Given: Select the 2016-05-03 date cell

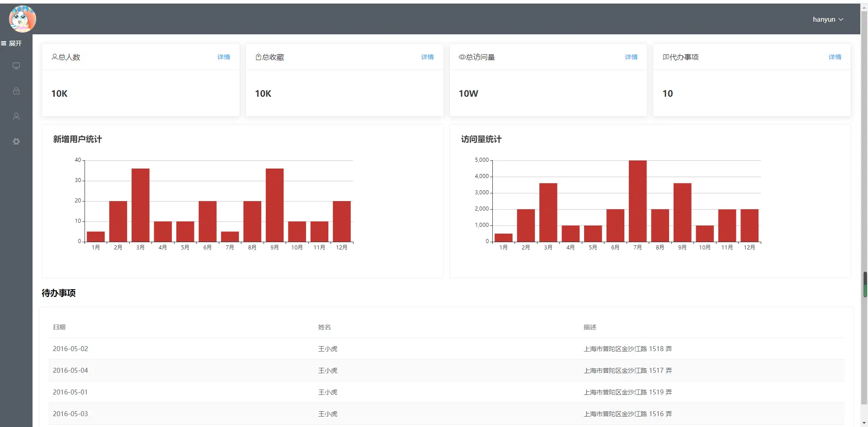Looking at the screenshot, I should [71, 414].
